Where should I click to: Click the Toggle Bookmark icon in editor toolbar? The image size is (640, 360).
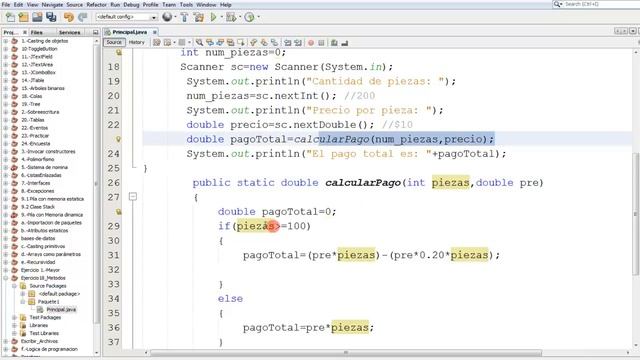pyautogui.click(x=275, y=42)
